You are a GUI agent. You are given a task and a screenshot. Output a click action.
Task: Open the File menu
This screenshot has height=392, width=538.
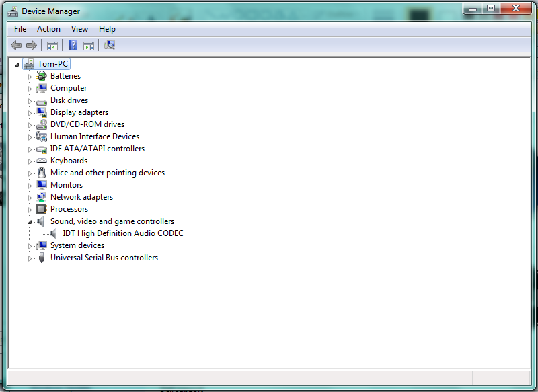pos(20,29)
